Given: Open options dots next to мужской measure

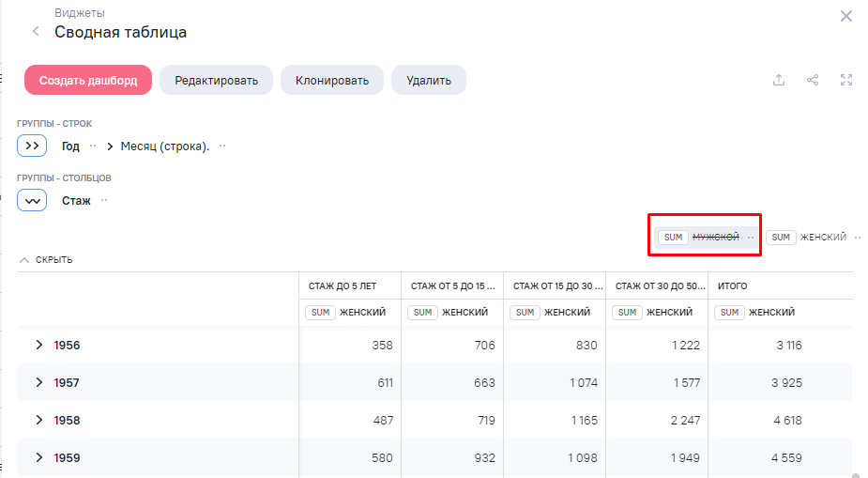Looking at the screenshot, I should (751, 238).
